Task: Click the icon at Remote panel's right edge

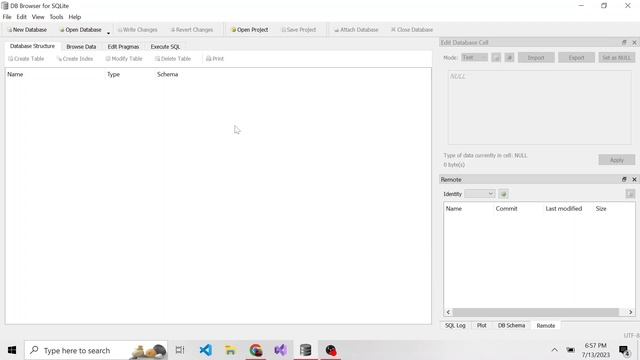Action: click(630, 194)
